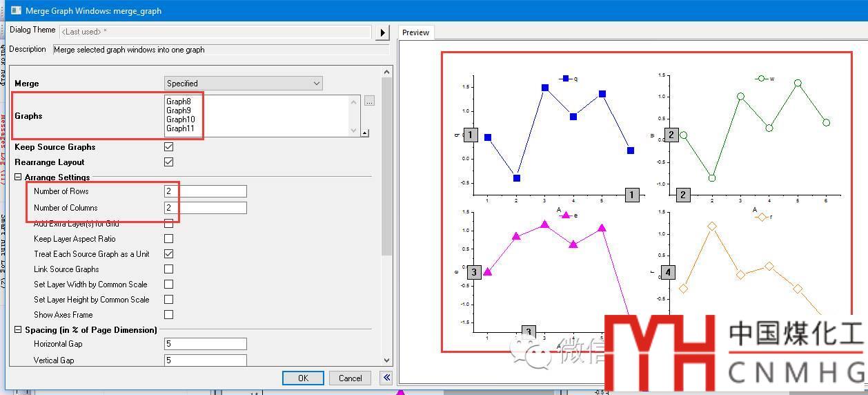Image resolution: width=868 pixels, height=395 pixels.
Task: Click the Description text field
Action: click(x=221, y=50)
